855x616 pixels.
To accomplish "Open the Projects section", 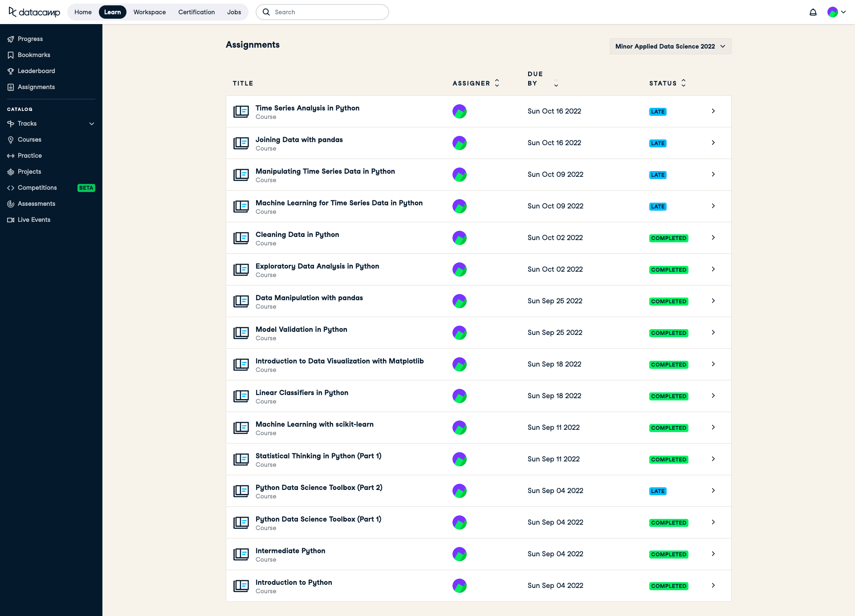I will click(29, 171).
